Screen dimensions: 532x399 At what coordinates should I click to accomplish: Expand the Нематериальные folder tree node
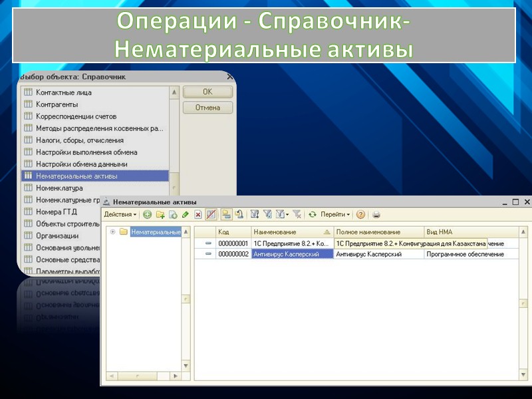click(112, 232)
